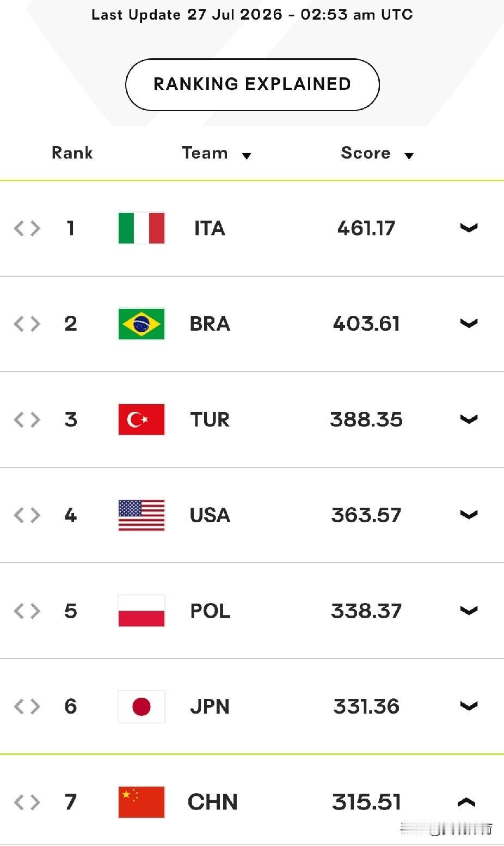This screenshot has height=846, width=504.
Task: Open the Team column sort dropdown
Action: [247, 156]
